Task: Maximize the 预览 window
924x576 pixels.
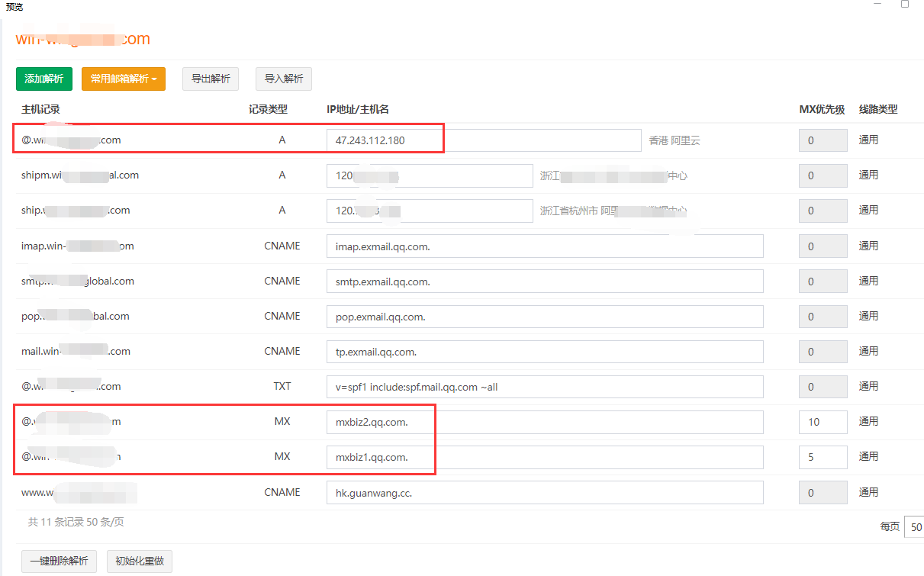Action: [905, 5]
